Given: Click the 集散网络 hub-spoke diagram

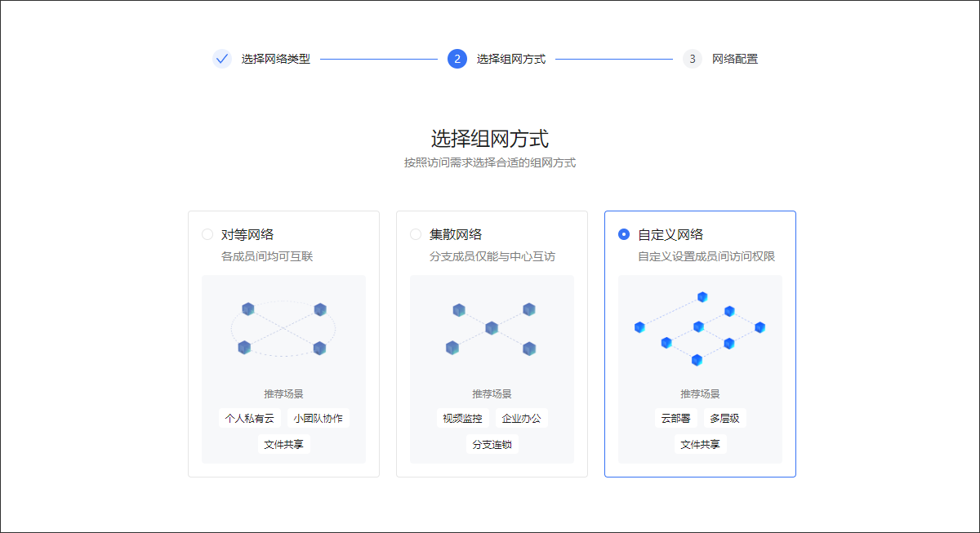Looking at the screenshot, I should pyautogui.click(x=492, y=329).
